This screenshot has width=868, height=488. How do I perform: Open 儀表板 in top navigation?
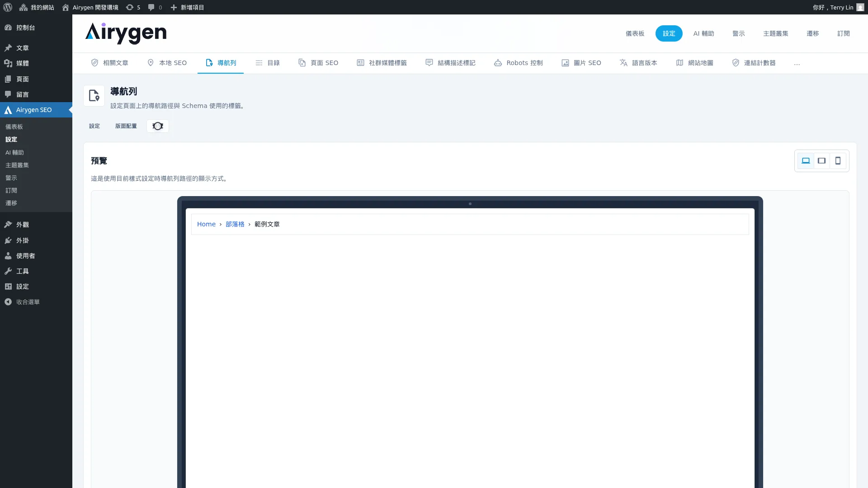coord(635,33)
